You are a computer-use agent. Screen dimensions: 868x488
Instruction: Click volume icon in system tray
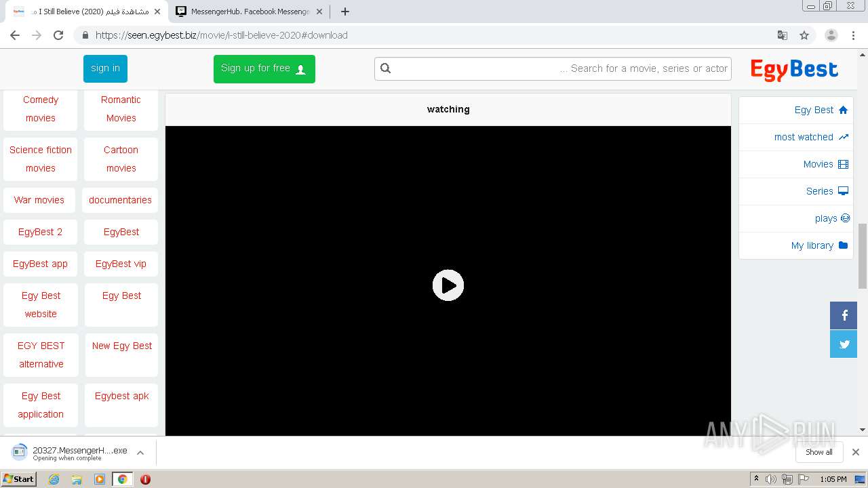click(771, 479)
